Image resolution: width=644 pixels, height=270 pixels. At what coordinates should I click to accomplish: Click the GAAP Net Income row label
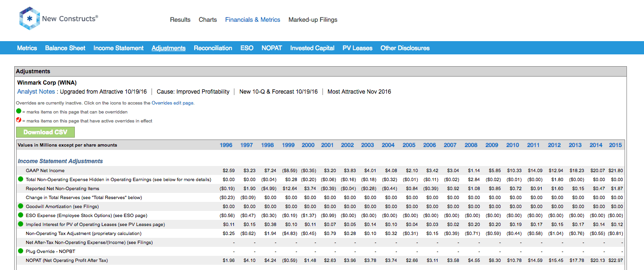click(45, 171)
